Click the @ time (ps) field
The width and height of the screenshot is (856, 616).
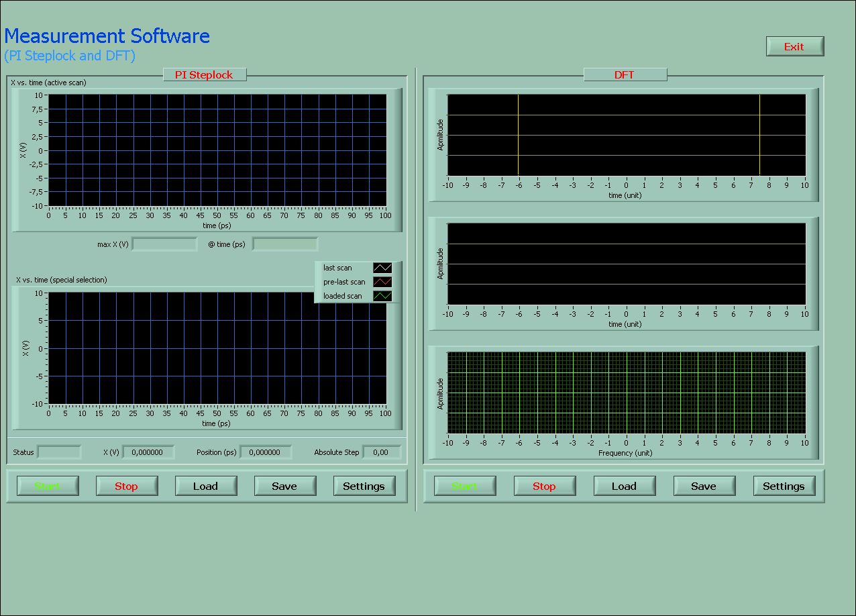pyautogui.click(x=285, y=244)
